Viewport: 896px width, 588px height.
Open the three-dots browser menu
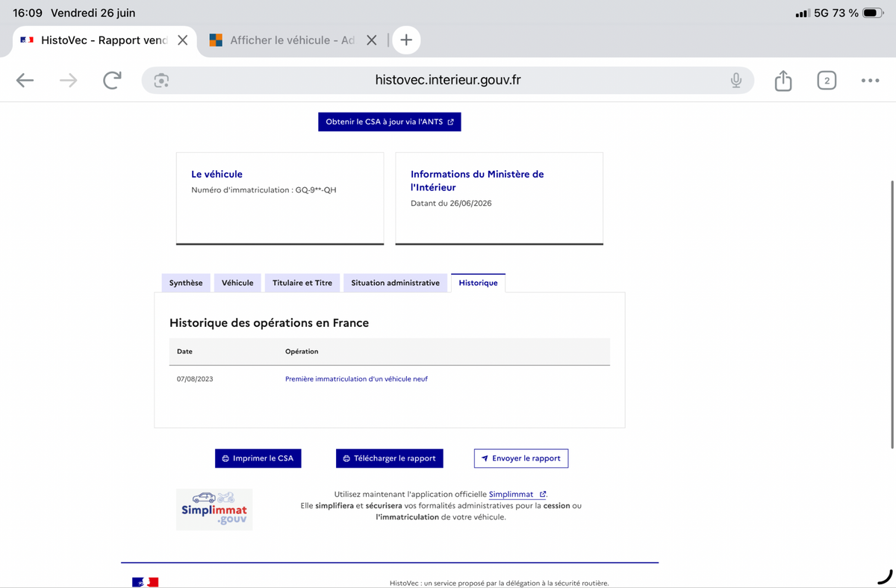click(x=870, y=81)
